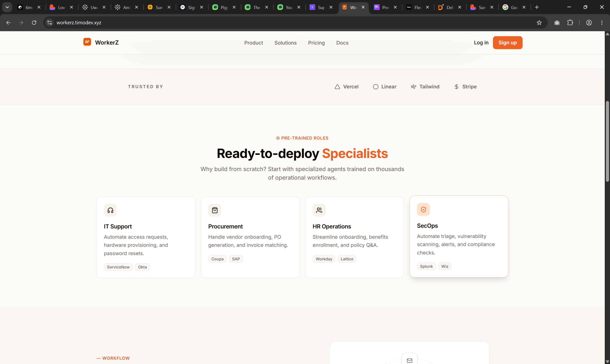Click the Vercel triangle logo

[x=337, y=87]
